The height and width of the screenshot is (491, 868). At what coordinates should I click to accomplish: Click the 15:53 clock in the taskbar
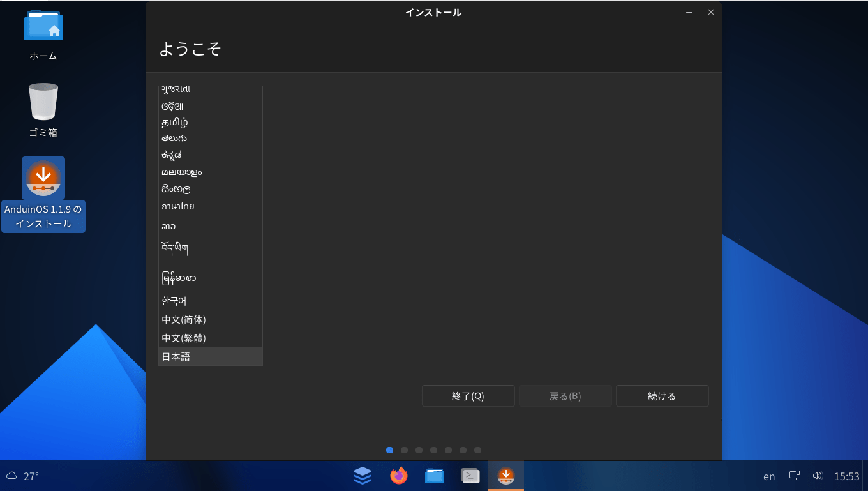(846, 476)
